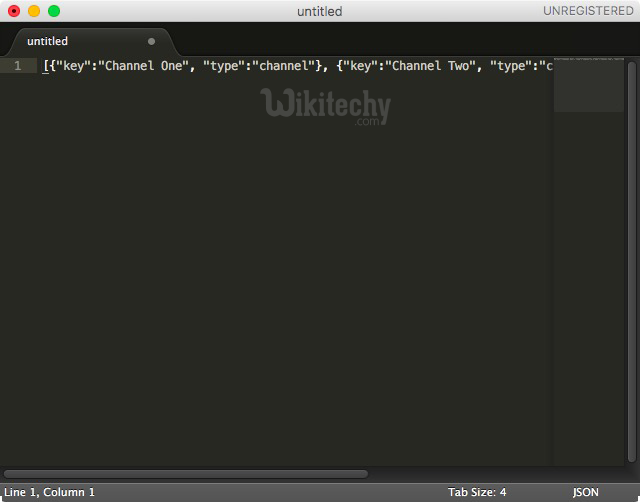Click line number 1 in the gutter
This screenshot has width=640, height=502.
click(17, 66)
